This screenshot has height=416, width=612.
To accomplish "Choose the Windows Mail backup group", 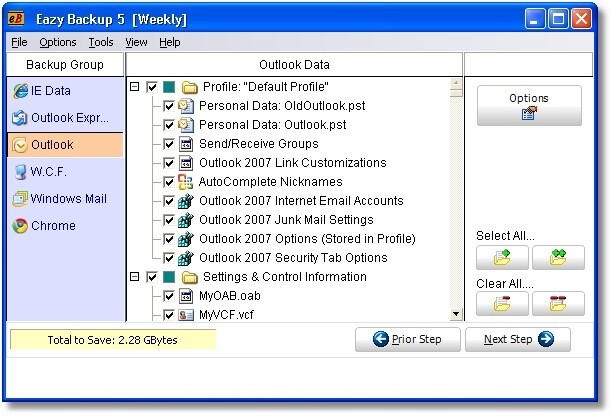I will [59, 199].
